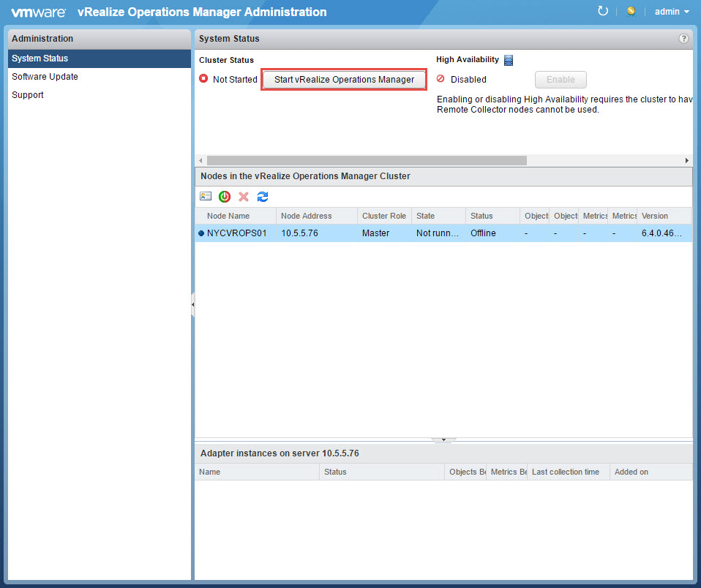This screenshot has height=588, width=701.
Task: Click Start vRealize Operations Manager button
Action: (x=344, y=80)
